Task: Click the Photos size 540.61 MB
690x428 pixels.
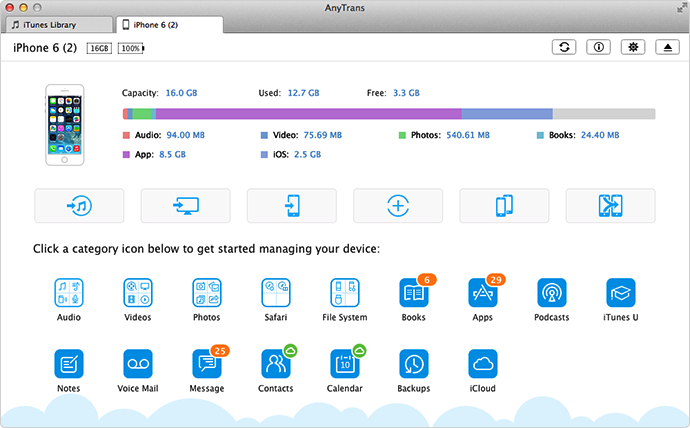Action: coord(468,135)
